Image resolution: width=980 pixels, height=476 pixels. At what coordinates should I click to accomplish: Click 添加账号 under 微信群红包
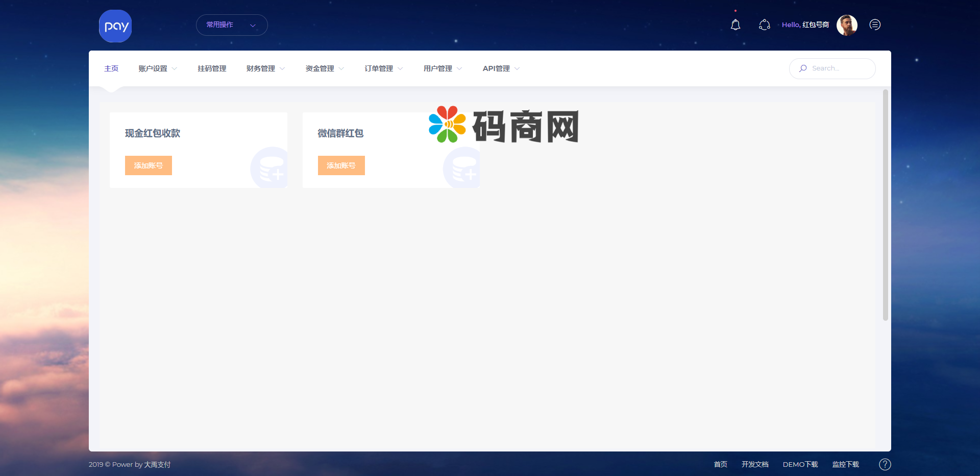pyautogui.click(x=341, y=165)
